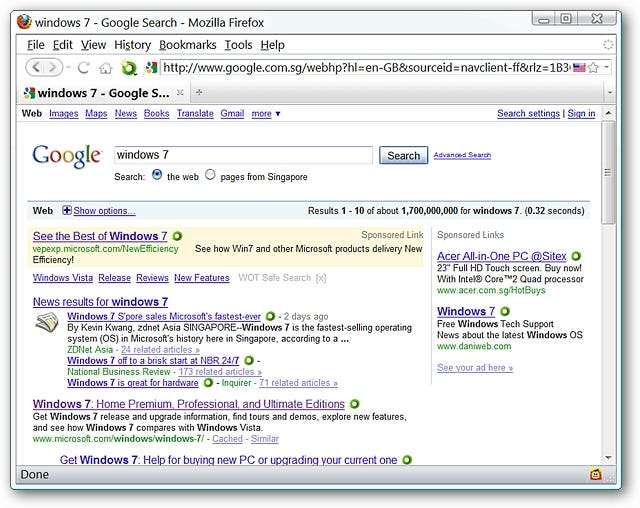
Task: Open the Gmail link
Action: pos(232,113)
